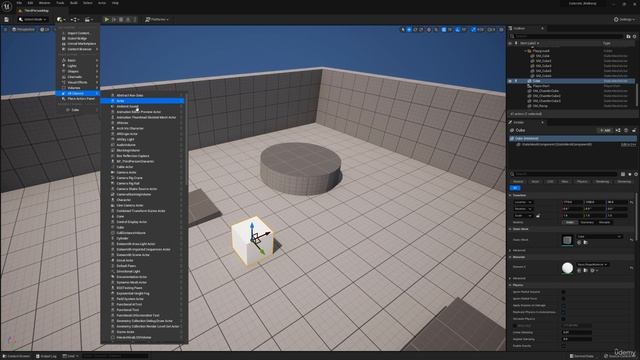640x360 pixels.
Task: Open the Cinematics toolbar icon
Action: 88,19
